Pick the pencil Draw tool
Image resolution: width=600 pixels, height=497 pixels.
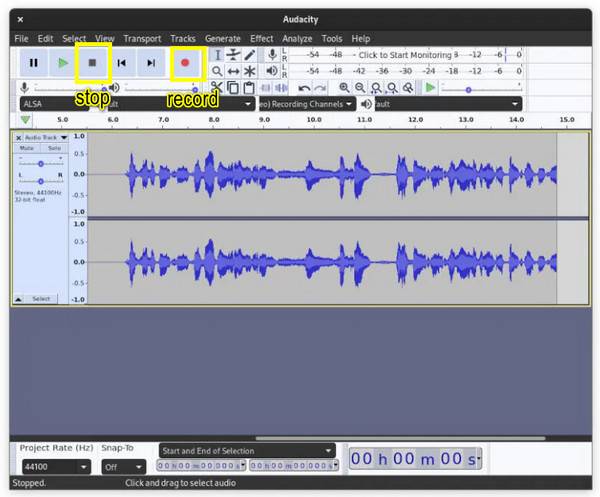pyautogui.click(x=249, y=55)
